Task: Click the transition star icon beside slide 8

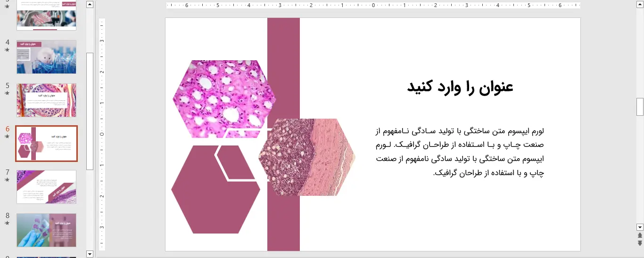Action: (x=7, y=223)
